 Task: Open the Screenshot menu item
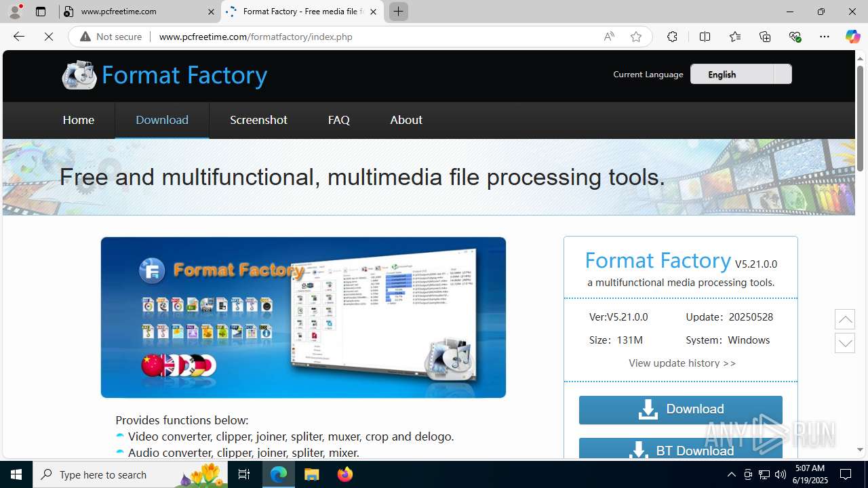[x=258, y=120]
